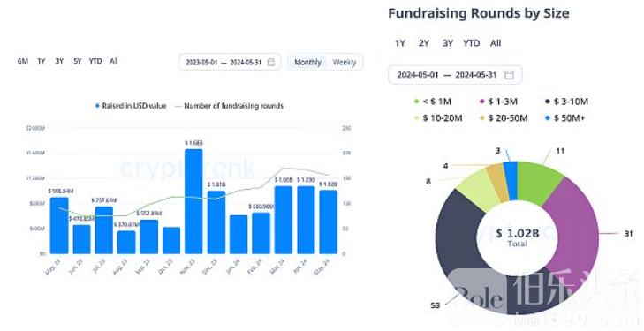This screenshot has width=644, height=331.
Task: Open calendar icon in 2023-05-01 date range
Action: point(271,62)
